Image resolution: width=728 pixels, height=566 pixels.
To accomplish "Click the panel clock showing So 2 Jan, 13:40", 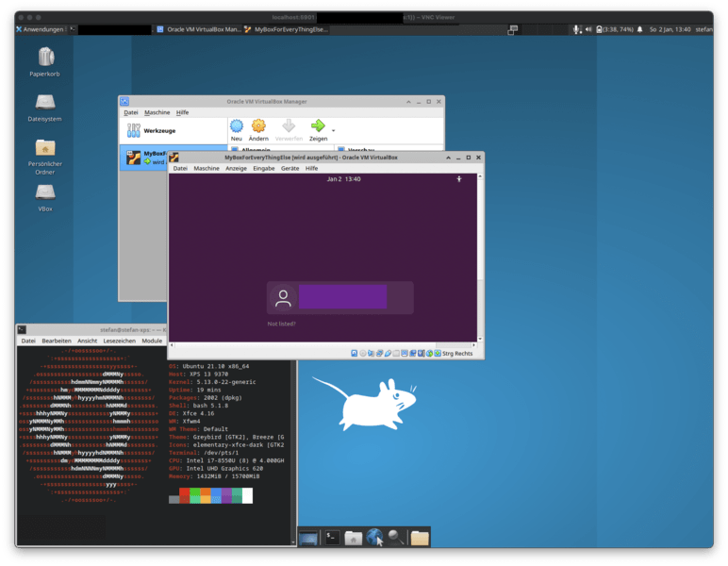I will 670,29.
